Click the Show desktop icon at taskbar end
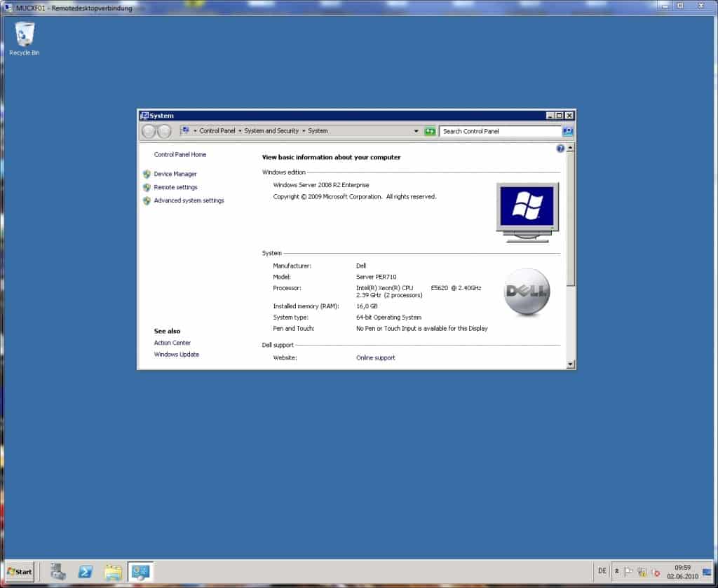718x588 pixels. tap(707, 572)
